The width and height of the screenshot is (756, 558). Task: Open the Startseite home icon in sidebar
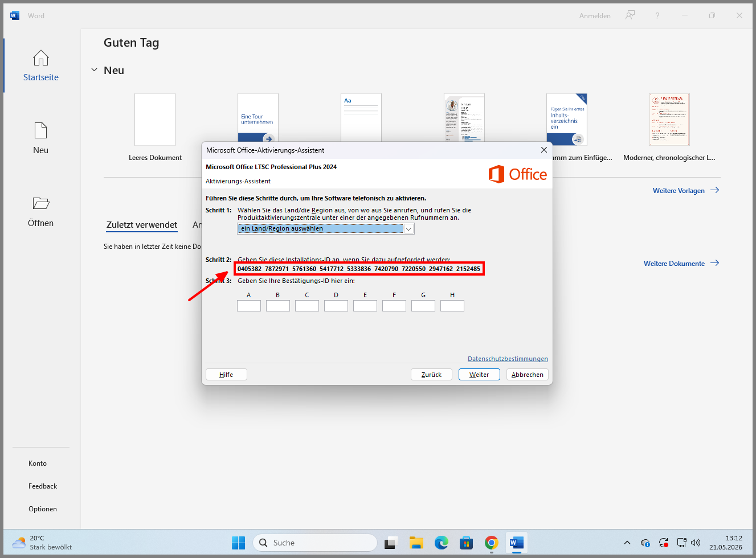click(x=41, y=58)
